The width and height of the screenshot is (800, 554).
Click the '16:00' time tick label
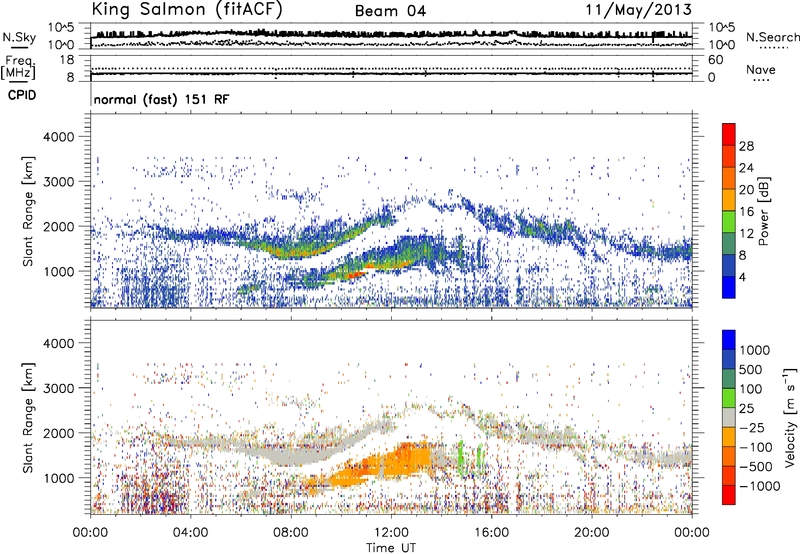pyautogui.click(x=491, y=533)
